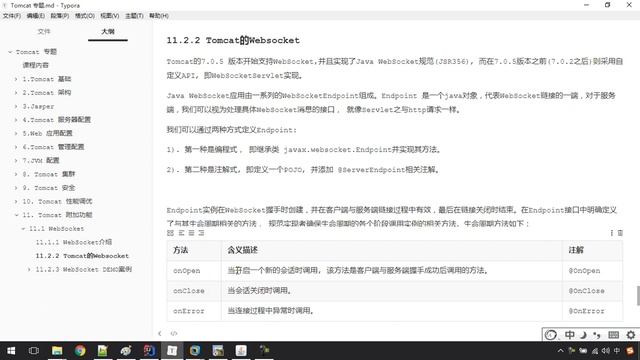Go to '10. Tomcat 性能调优' in the outline

click(x=57, y=201)
